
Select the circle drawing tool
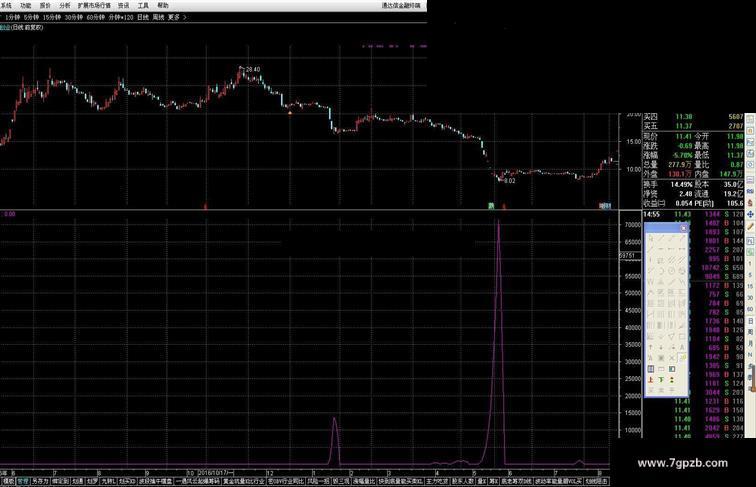672,271
